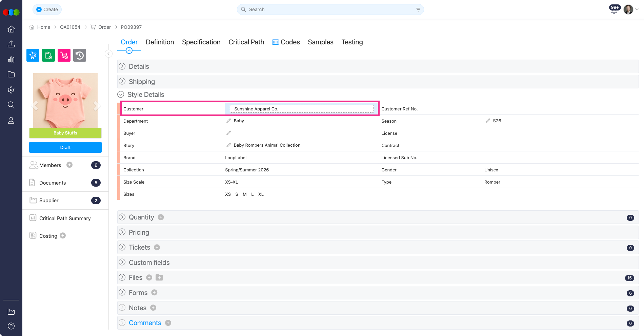Click the search filter icon
Image resolution: width=644 pixels, height=336 pixels.
[x=418, y=9]
